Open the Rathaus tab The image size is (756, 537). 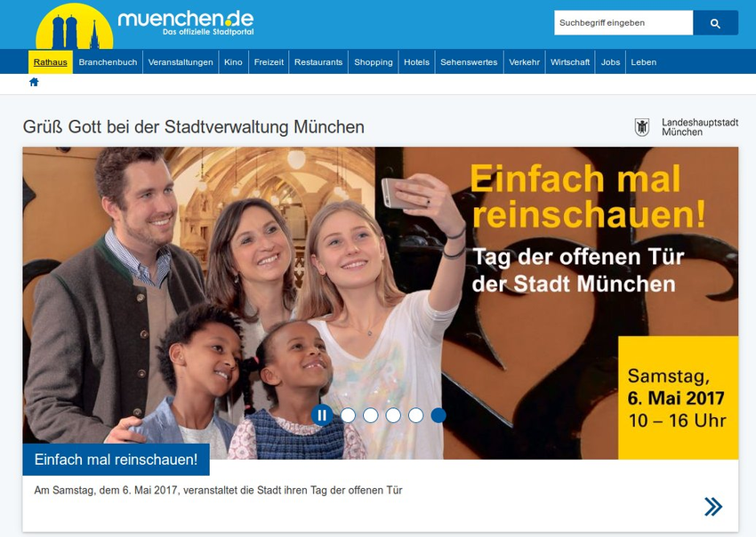pyautogui.click(x=51, y=62)
